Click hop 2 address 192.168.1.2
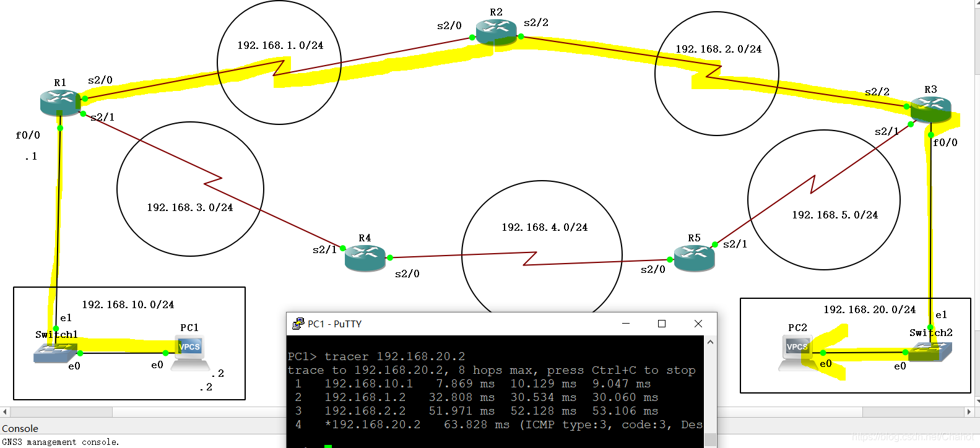The width and height of the screenshot is (980, 448). 365,397
